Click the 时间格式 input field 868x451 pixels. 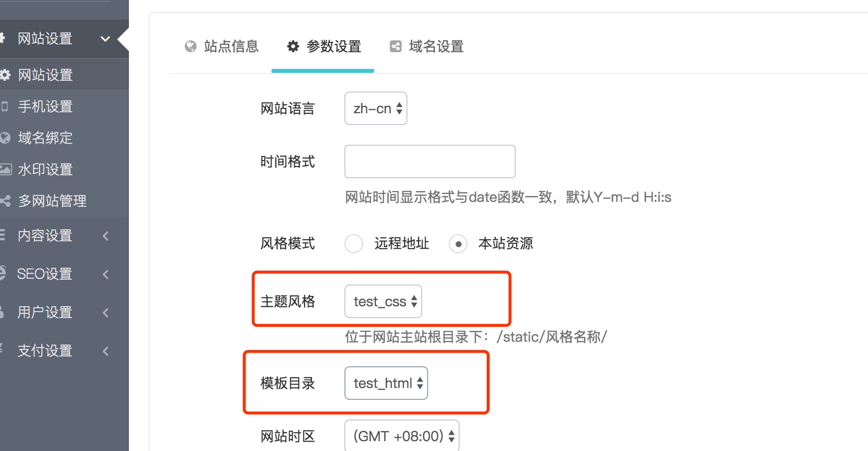[430, 161]
